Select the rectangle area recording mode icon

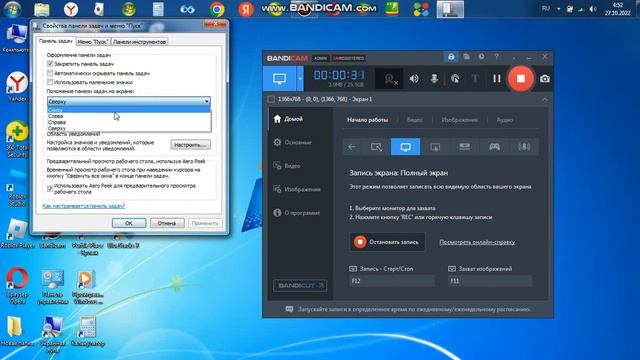(x=376, y=147)
